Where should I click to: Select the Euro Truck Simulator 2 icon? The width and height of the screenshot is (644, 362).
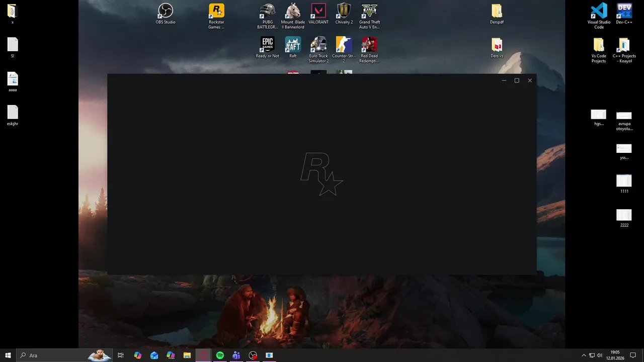pos(318,50)
